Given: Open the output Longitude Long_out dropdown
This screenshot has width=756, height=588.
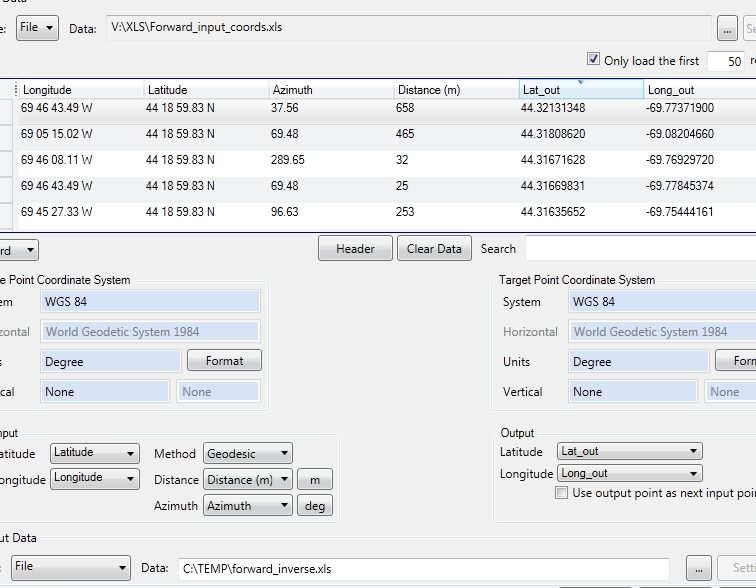Looking at the screenshot, I should point(630,473).
